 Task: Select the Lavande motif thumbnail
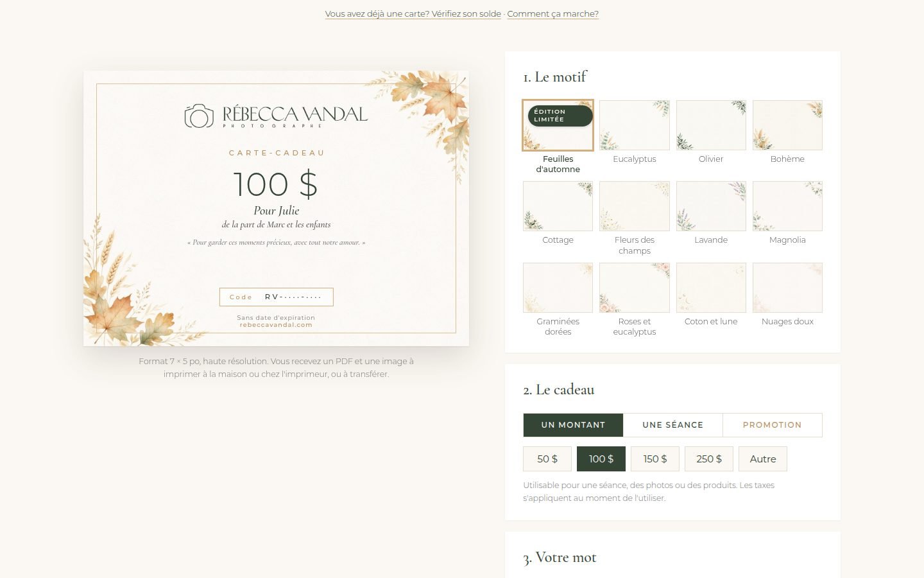711,206
